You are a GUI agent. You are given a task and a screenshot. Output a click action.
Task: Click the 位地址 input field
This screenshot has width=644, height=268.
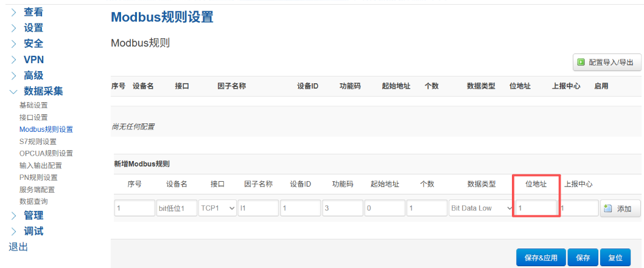pyautogui.click(x=536, y=208)
